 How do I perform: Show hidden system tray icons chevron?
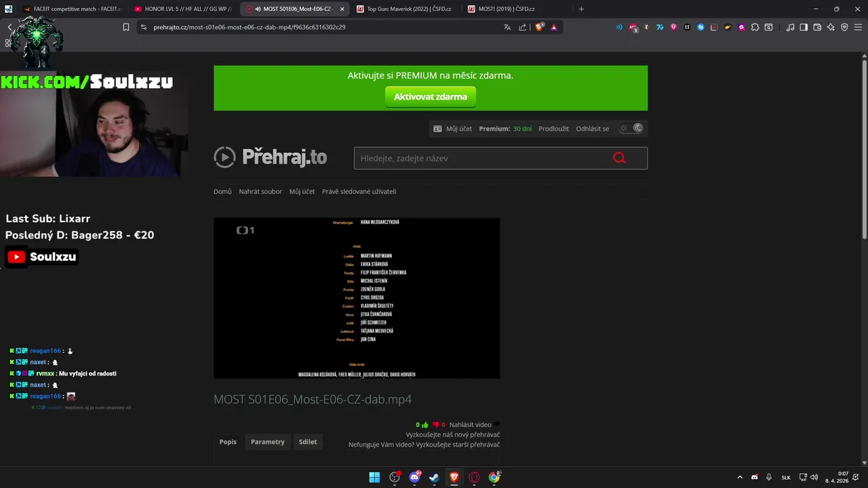click(x=739, y=477)
